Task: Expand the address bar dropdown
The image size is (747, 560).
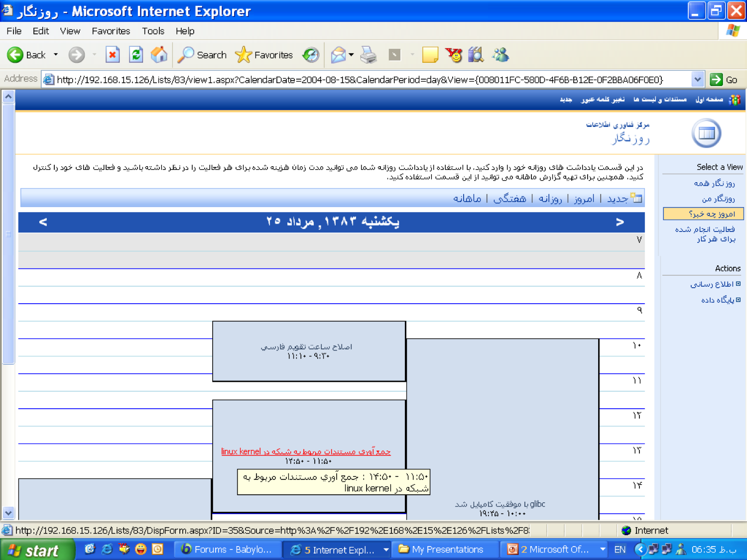Action: click(x=698, y=80)
